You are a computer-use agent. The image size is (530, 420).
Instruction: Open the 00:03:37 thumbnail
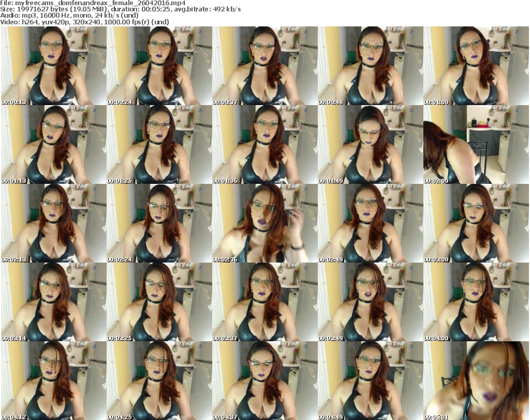click(265, 302)
